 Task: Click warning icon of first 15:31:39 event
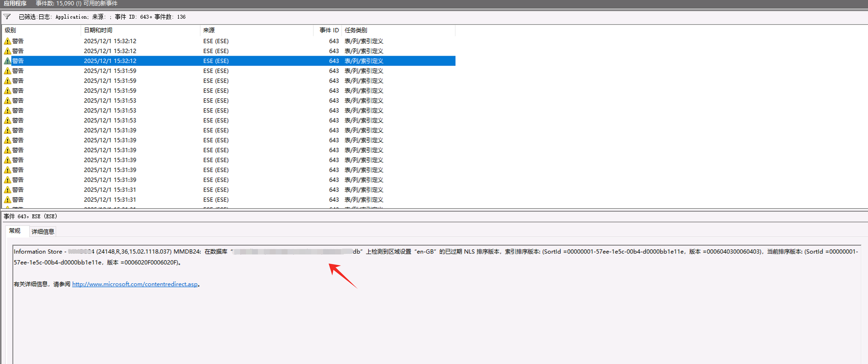[7, 130]
